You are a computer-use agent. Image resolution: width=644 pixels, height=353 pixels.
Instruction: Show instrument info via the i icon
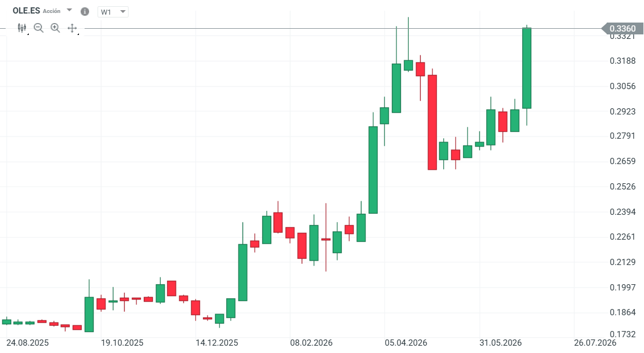pos(85,11)
